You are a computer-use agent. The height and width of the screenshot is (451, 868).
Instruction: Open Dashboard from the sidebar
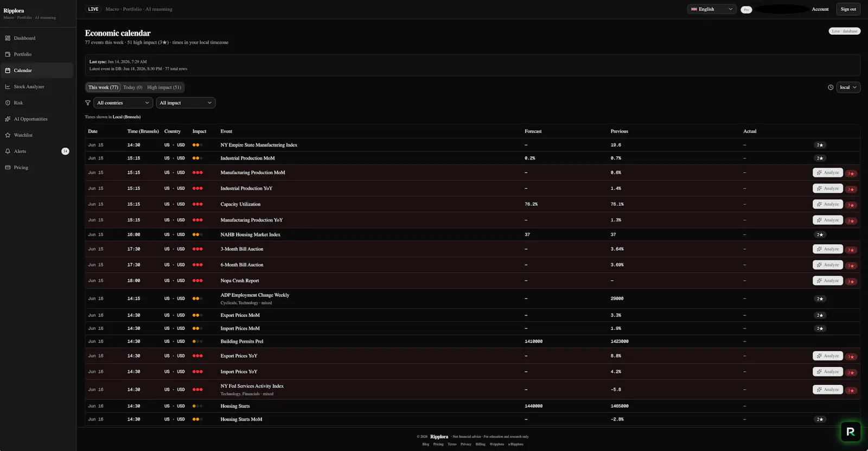(24, 38)
